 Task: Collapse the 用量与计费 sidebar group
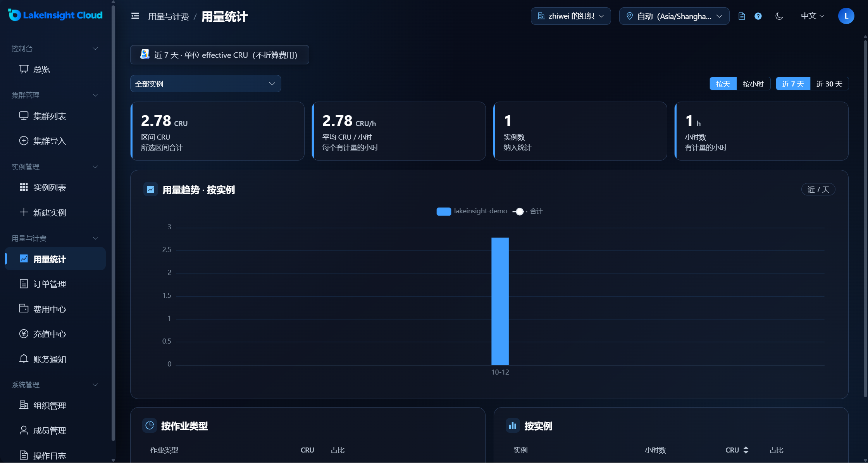point(55,238)
